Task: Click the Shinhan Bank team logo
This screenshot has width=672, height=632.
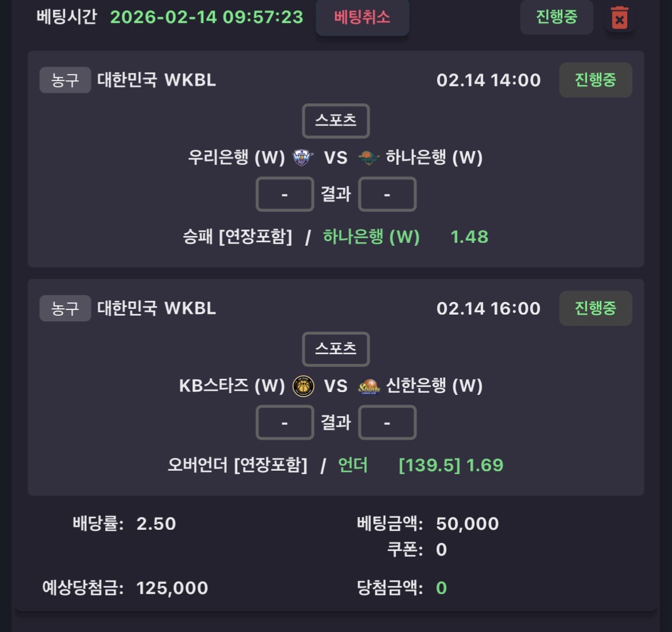Action: (369, 386)
